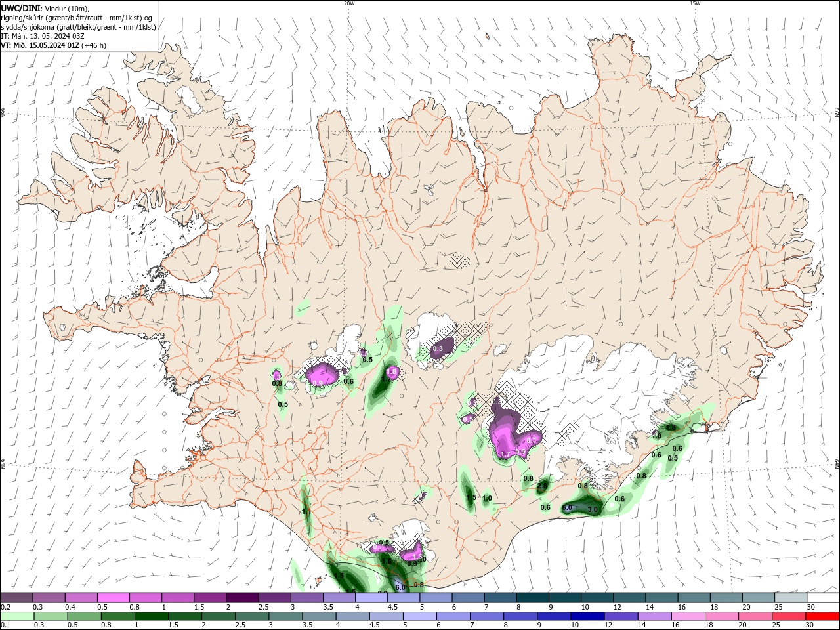Pick the bright pink swatch above 0.5 in upper legend
This screenshot has width=840, height=630.
[113, 597]
